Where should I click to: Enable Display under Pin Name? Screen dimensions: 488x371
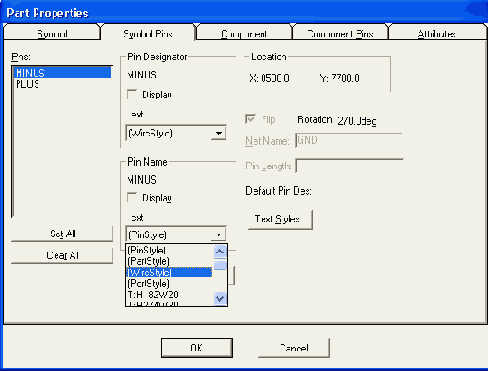(x=132, y=197)
